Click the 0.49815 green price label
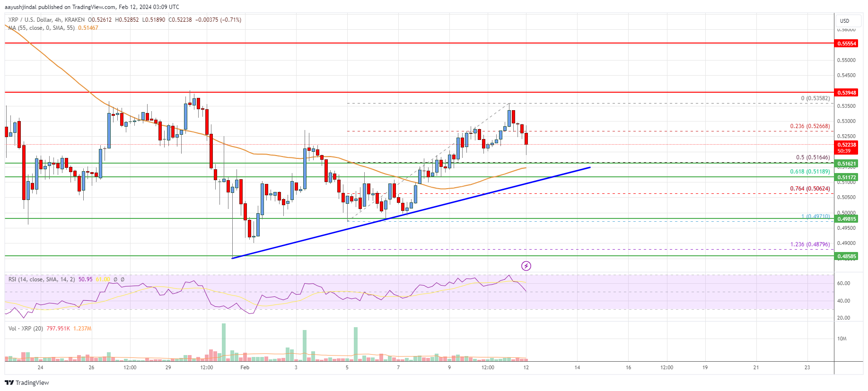Viewport: 868px width, 391px height. (x=847, y=219)
